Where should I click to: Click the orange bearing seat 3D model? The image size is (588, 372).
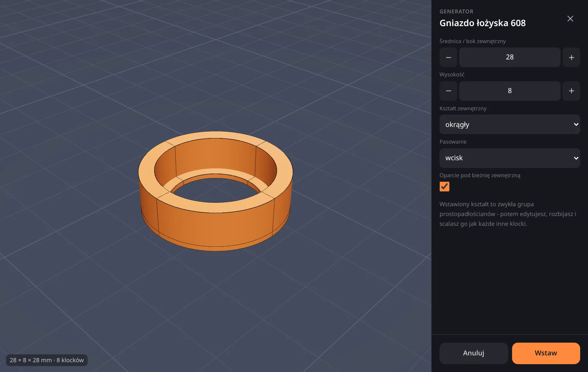tap(216, 225)
